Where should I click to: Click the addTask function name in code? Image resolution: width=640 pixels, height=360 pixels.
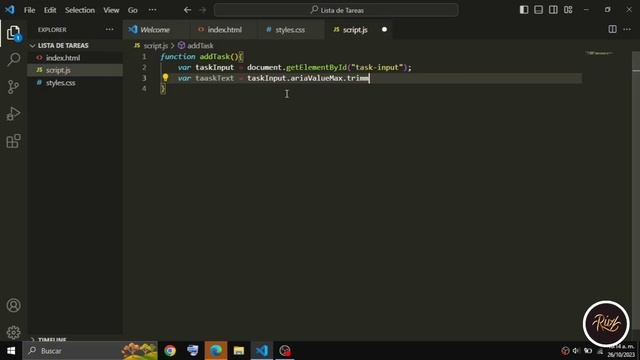(215, 57)
